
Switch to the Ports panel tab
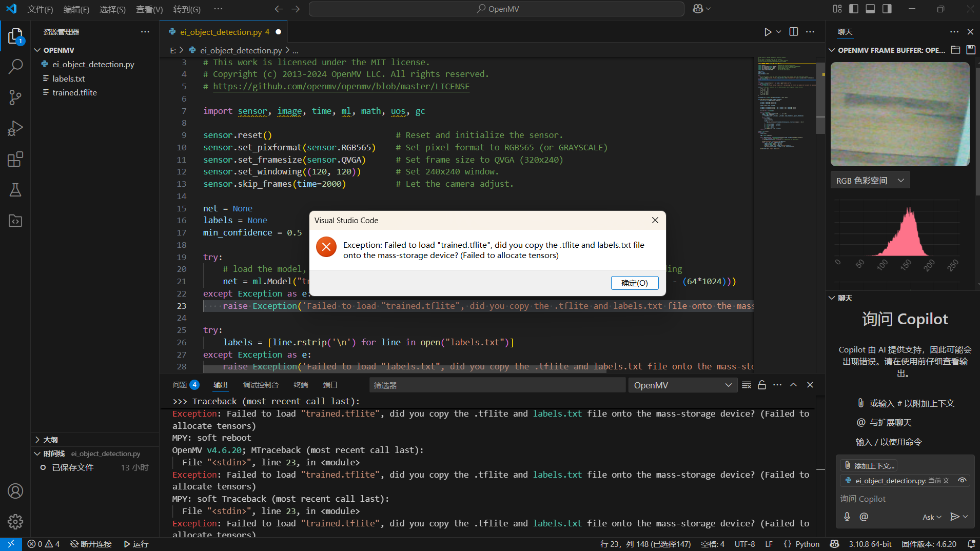330,385
